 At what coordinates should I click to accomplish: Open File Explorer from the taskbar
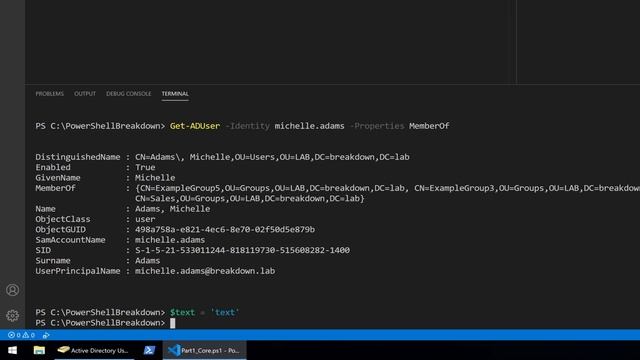(x=39, y=350)
